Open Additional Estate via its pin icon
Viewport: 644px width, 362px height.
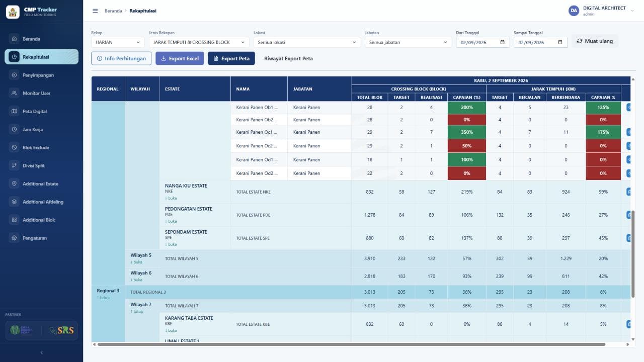tap(14, 184)
